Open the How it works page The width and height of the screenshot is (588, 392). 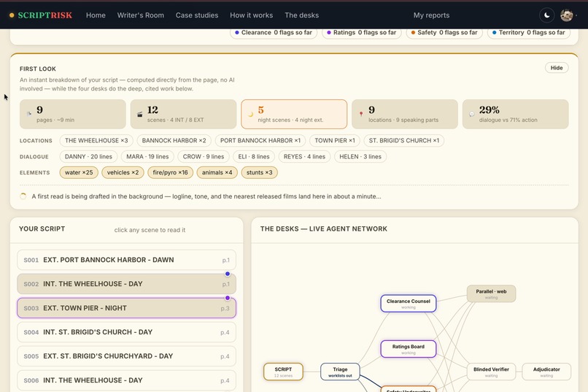[x=251, y=15]
